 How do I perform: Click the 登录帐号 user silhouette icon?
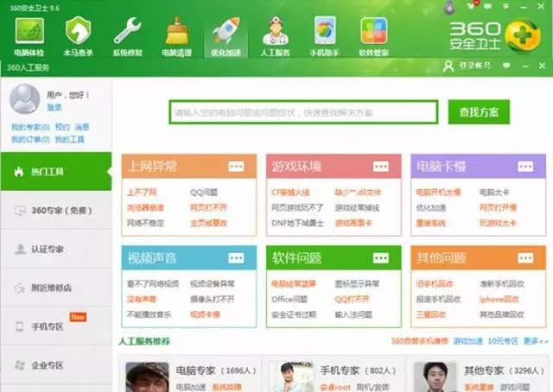(x=448, y=66)
